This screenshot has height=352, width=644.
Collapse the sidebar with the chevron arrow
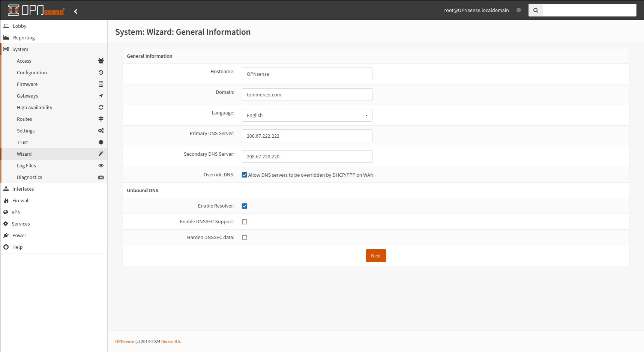(76, 11)
